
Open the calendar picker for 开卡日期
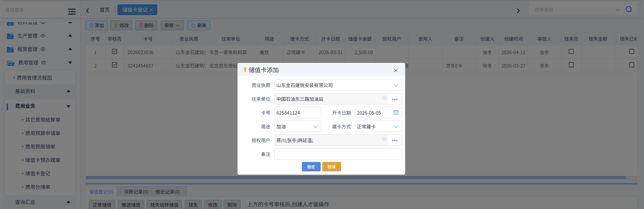(x=396, y=113)
